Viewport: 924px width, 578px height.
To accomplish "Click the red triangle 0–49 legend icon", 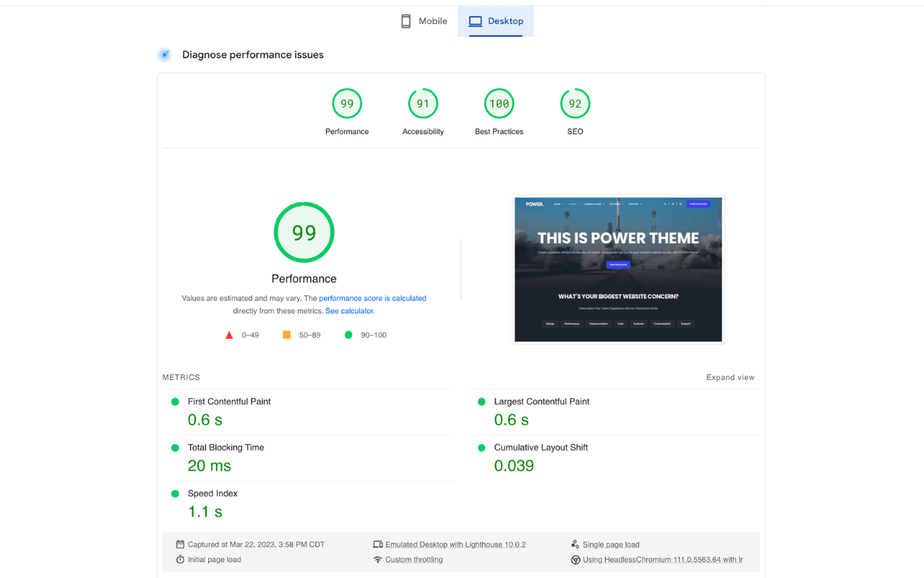I will tap(229, 335).
